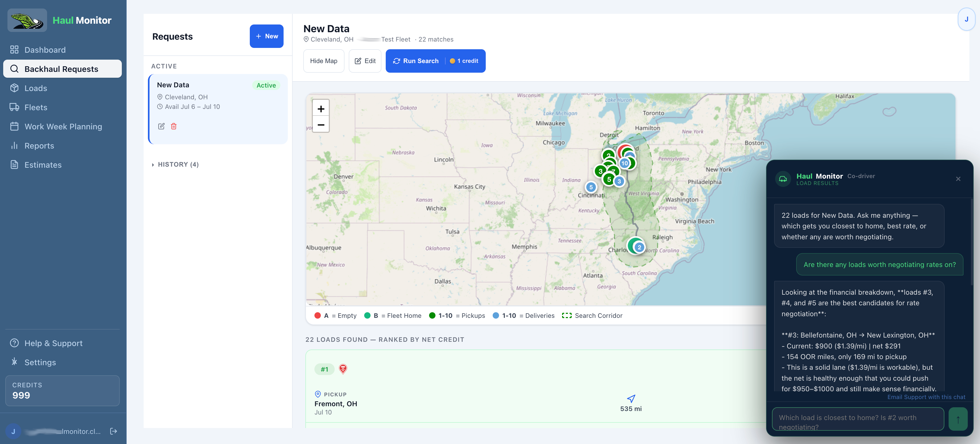Click the 535 mi distance value

tap(631, 409)
